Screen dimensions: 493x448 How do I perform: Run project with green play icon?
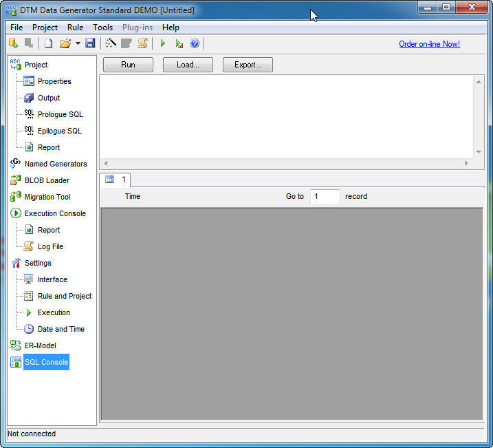tap(162, 43)
